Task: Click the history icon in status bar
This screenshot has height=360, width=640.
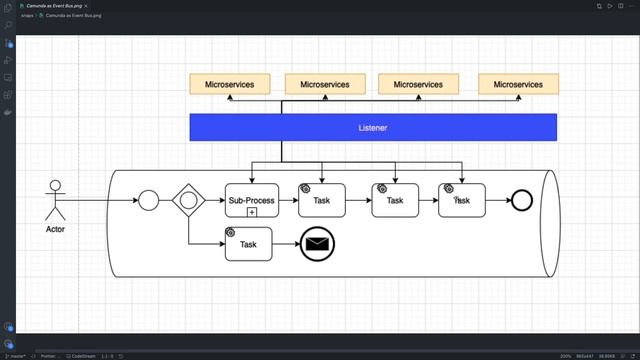Action: point(121,356)
